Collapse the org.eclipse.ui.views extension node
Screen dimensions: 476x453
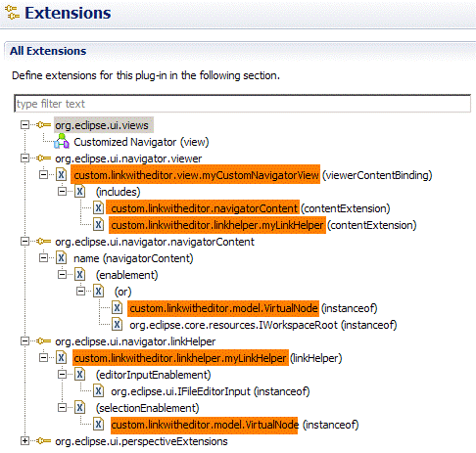[24, 125]
